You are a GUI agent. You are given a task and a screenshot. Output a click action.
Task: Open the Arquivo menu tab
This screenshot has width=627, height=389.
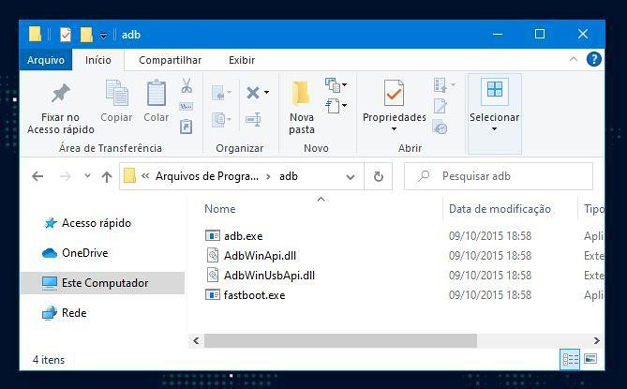[x=46, y=60]
